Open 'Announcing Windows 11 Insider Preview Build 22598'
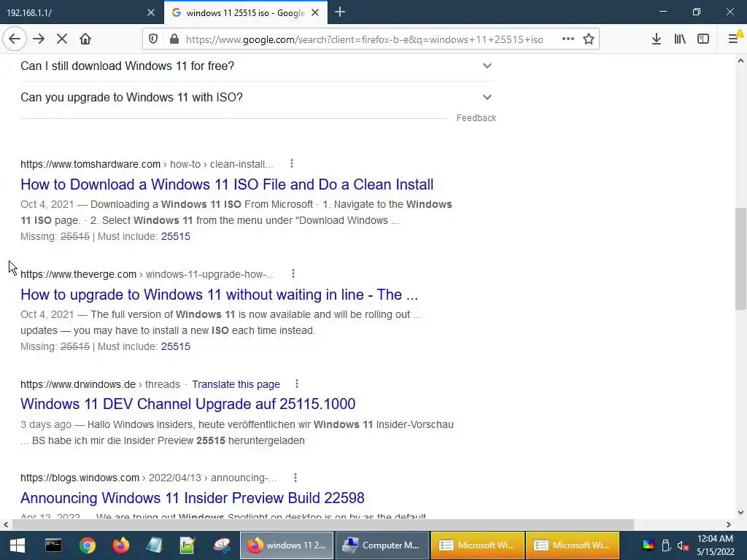 193,498
